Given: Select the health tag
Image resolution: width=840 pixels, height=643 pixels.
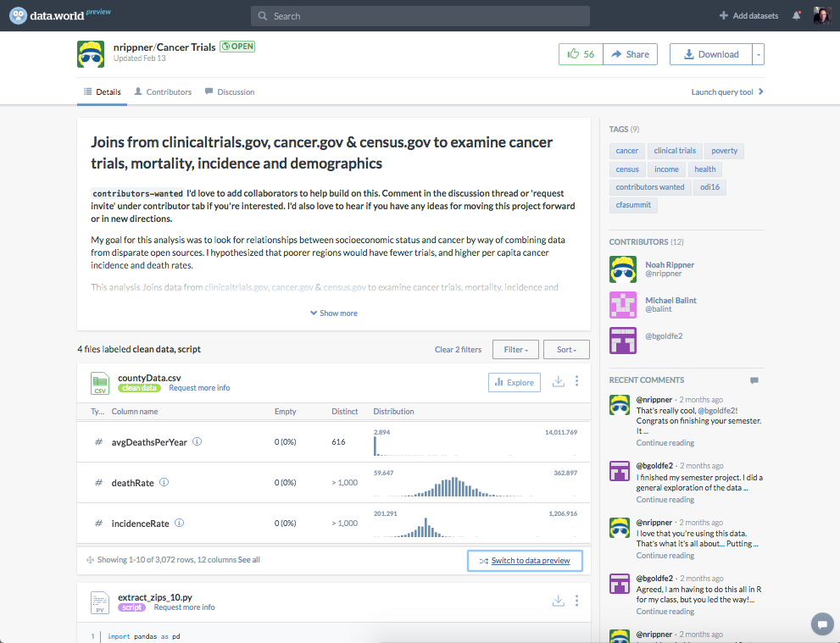Looking at the screenshot, I should [705, 169].
